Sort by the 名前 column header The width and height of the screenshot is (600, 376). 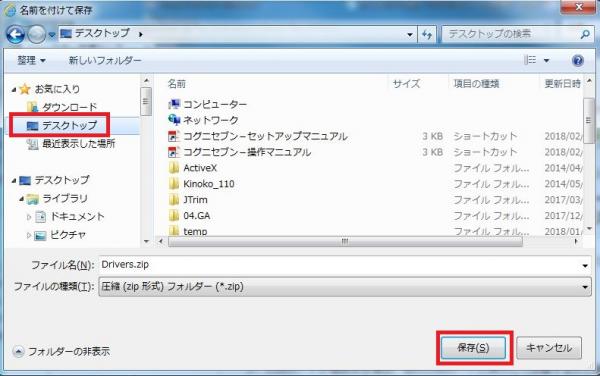point(176,84)
